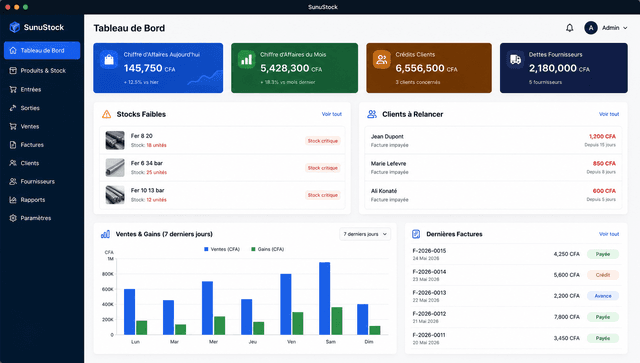This screenshot has width=640, height=363.
Task: Click the Avance badge on F-2026-0013
Action: 603,296
